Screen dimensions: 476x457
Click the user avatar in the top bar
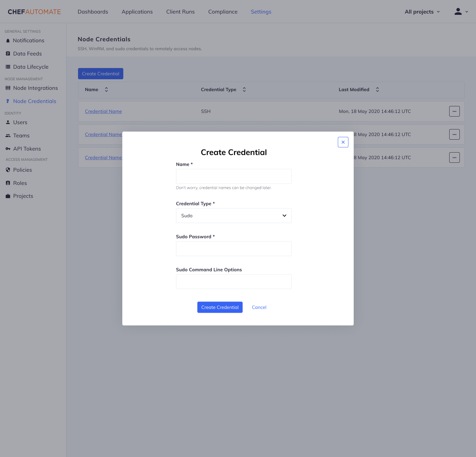(x=458, y=11)
